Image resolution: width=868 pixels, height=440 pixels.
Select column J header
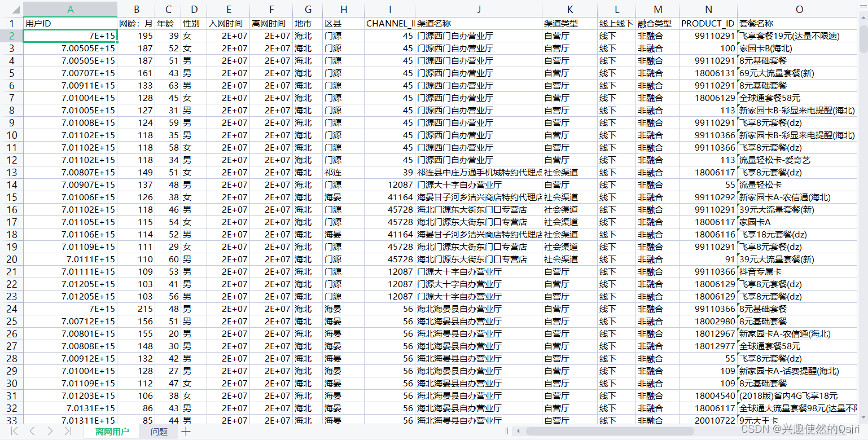point(479,10)
